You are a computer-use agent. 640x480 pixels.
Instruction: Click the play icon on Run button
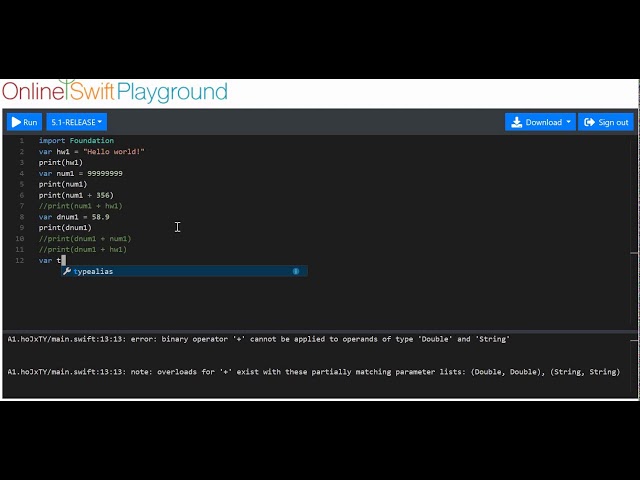tap(16, 122)
